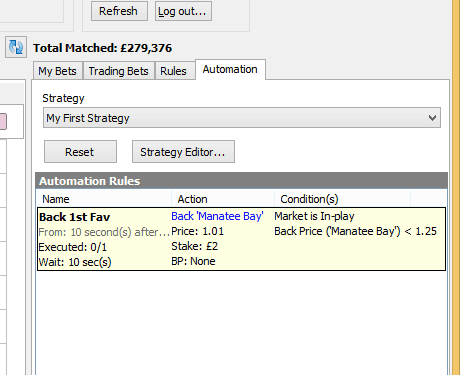Select the Automation tab
The image size is (460, 375).
(x=230, y=69)
